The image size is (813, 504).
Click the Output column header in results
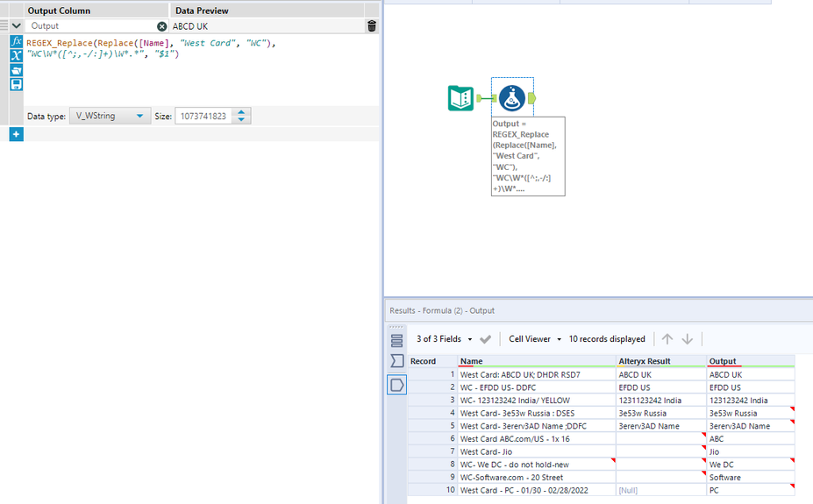(750, 361)
